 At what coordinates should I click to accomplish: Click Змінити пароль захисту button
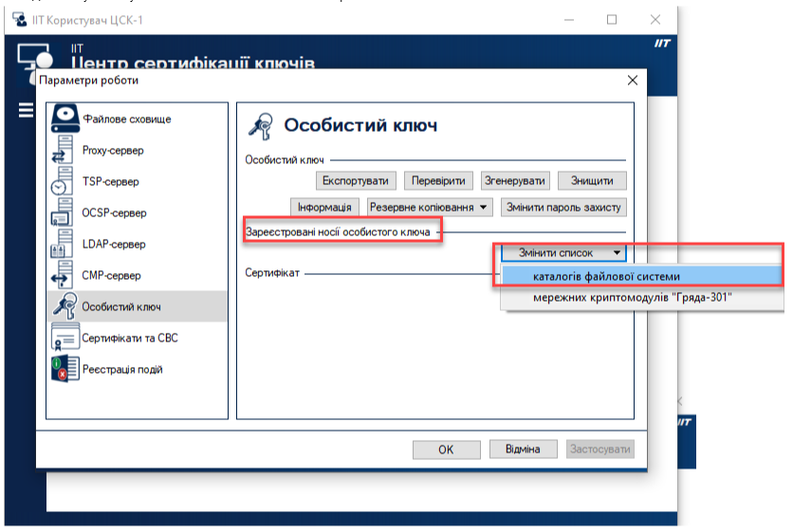click(563, 207)
